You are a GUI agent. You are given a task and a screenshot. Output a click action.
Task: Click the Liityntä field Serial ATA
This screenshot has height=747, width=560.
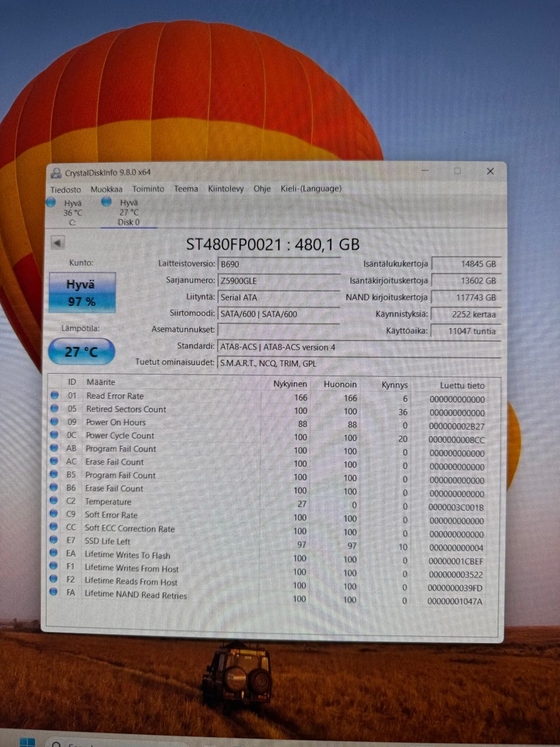click(x=278, y=297)
